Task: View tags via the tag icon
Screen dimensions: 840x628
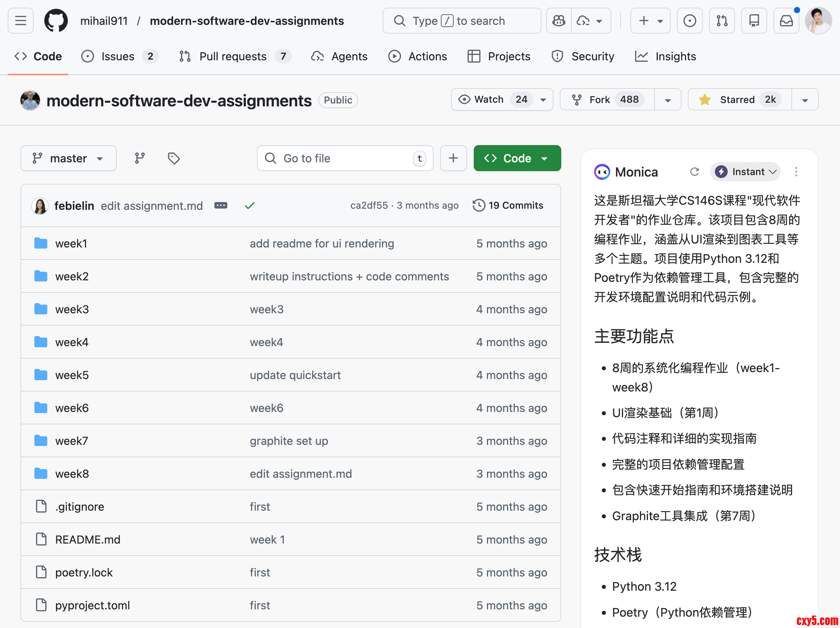Action: pos(173,158)
